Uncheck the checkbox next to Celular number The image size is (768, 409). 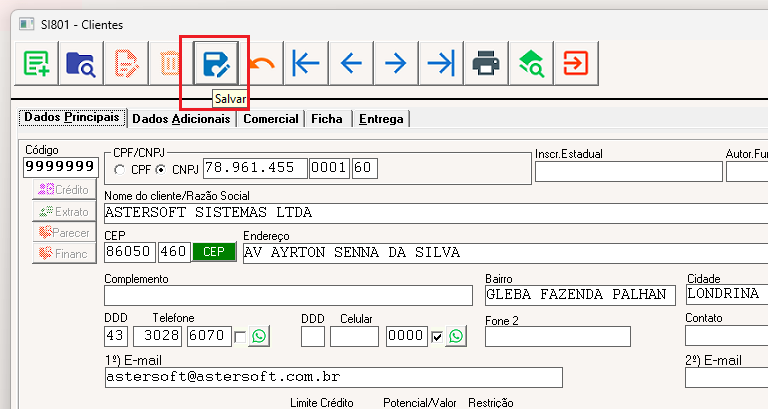pyautogui.click(x=437, y=337)
